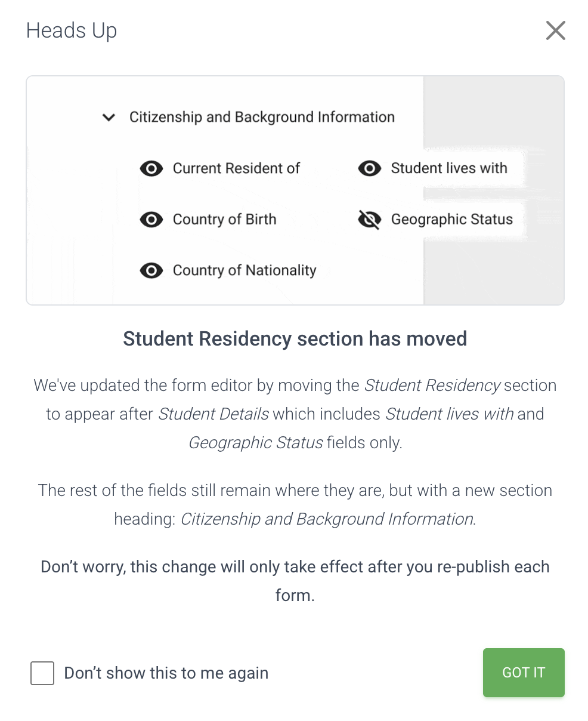This screenshot has height=721, width=588.
Task: Click the form editor preview image
Action: coord(295,190)
